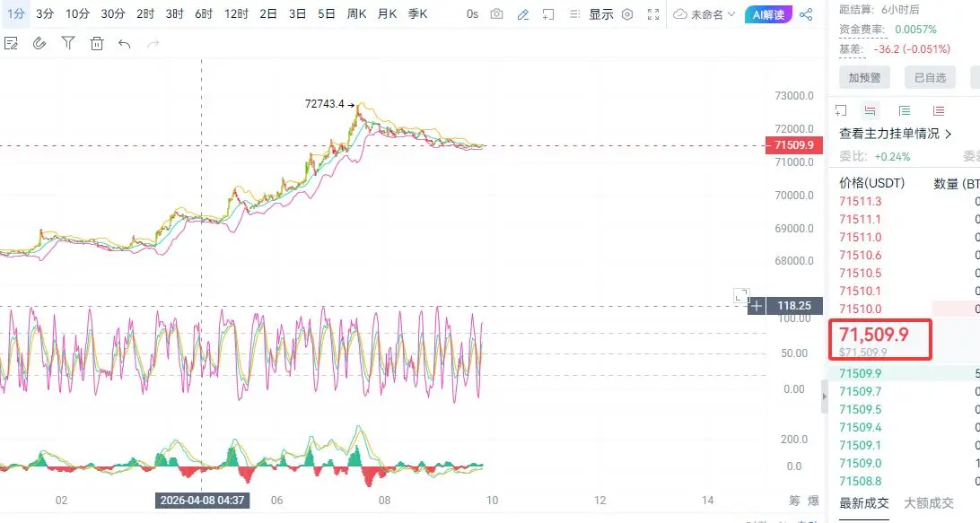Select ask price 71510.6
Screen dimensions: 980x523
coord(860,255)
